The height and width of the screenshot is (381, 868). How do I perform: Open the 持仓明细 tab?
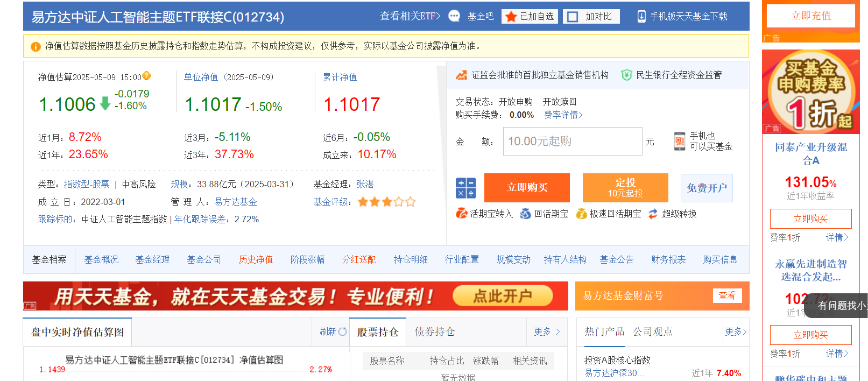(411, 259)
